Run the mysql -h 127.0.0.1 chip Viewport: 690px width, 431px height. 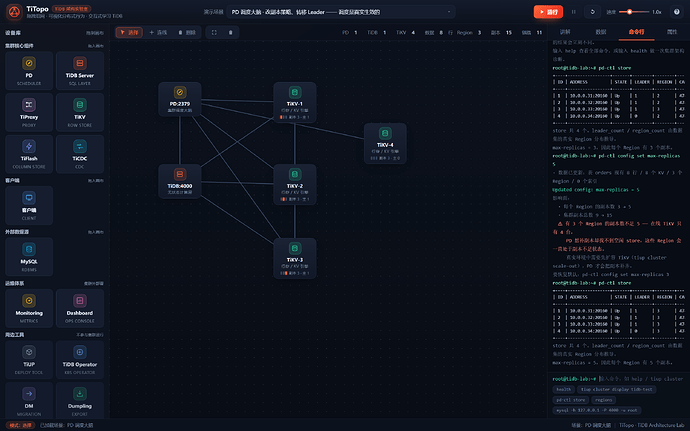click(x=596, y=410)
